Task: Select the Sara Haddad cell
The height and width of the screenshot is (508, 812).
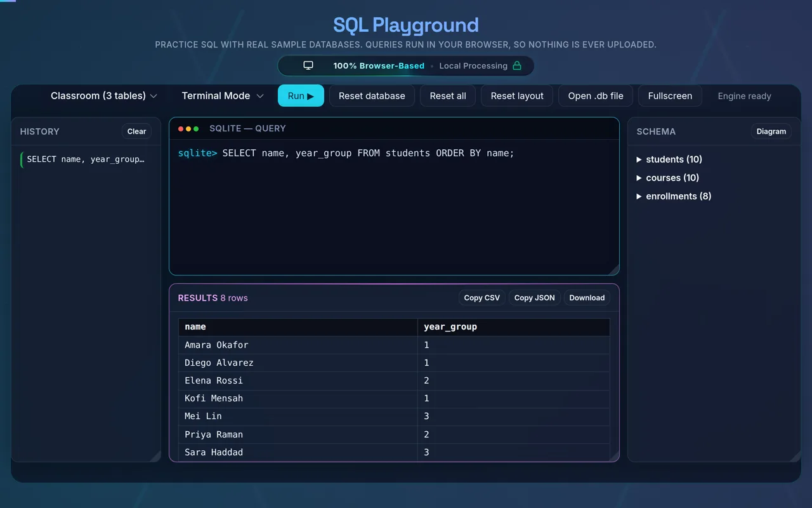Action: click(298, 452)
